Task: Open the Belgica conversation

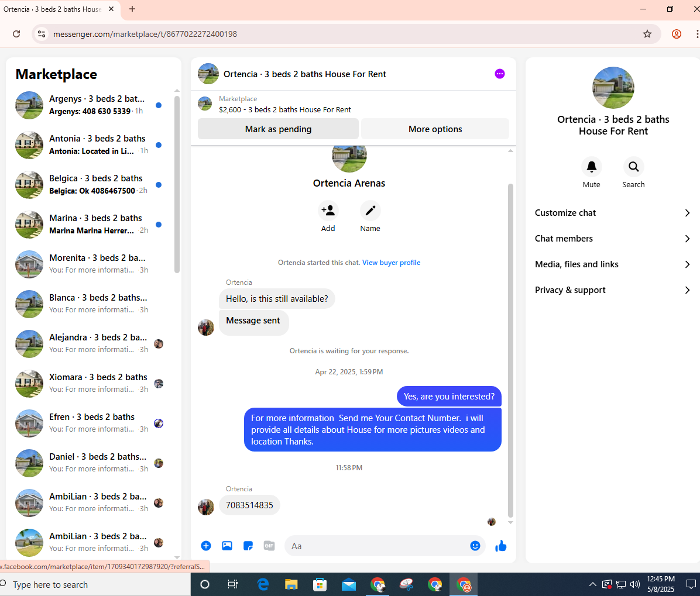Action: (90, 184)
